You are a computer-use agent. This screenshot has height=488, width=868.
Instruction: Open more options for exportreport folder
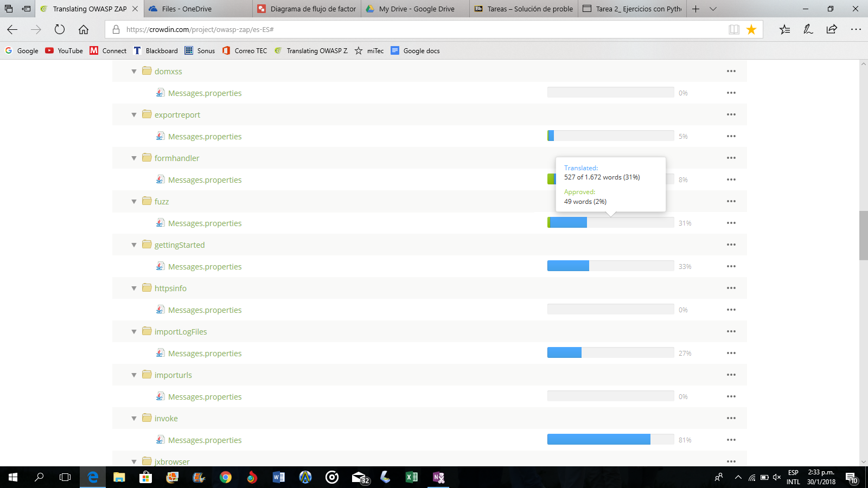click(731, 114)
